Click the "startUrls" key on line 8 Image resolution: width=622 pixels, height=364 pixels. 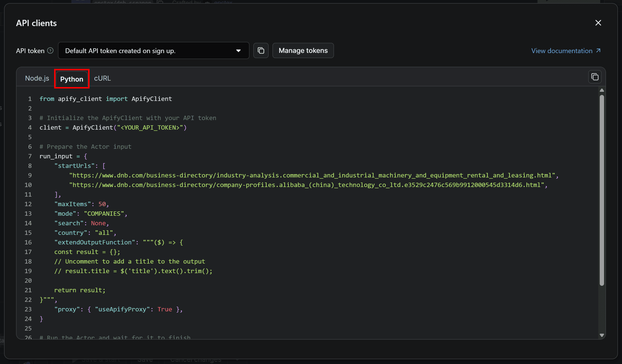click(x=74, y=166)
